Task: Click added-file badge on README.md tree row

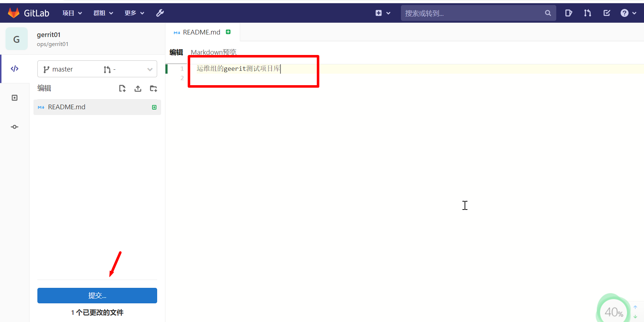Action: 154,107
